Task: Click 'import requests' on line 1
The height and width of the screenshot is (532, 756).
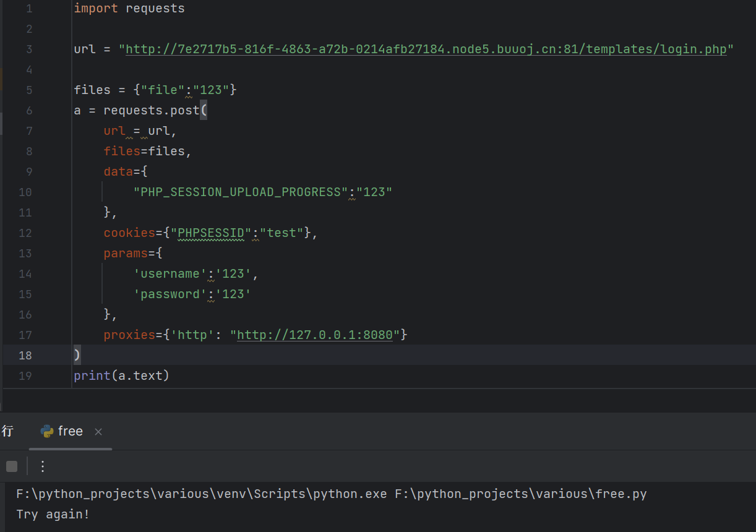Action: pyautogui.click(x=129, y=9)
